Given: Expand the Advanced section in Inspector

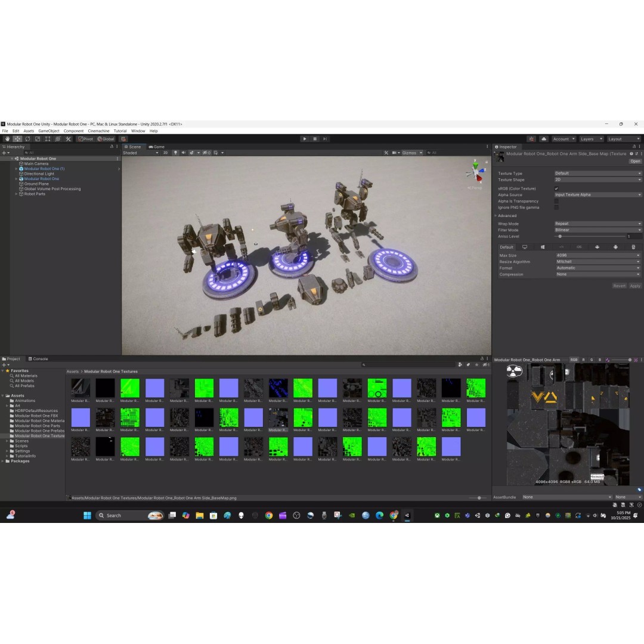Looking at the screenshot, I should [x=506, y=216].
